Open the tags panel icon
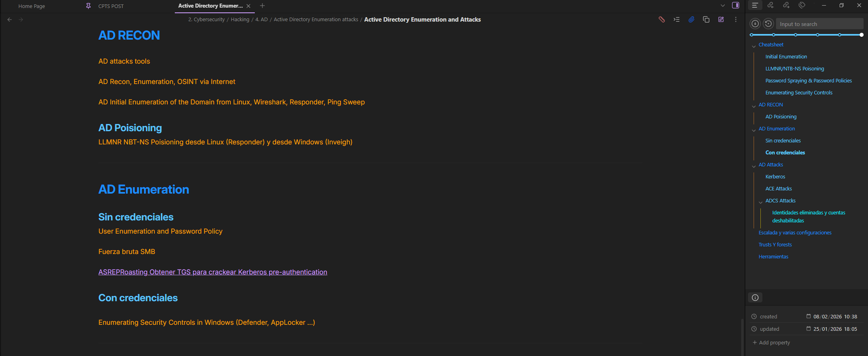 coord(802,5)
